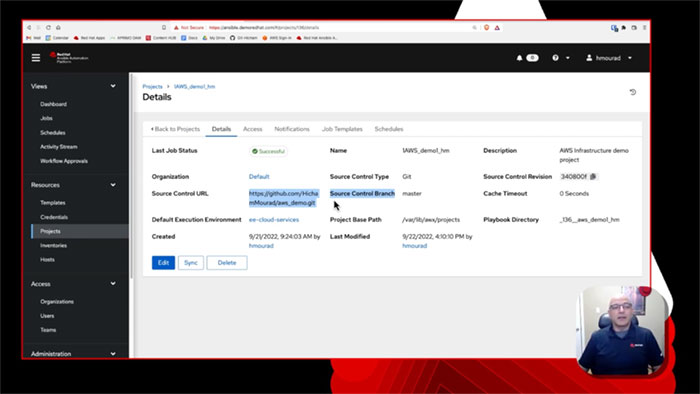The width and height of the screenshot is (700, 394).
Task: Click the Brave shield icon
Action: (x=487, y=27)
